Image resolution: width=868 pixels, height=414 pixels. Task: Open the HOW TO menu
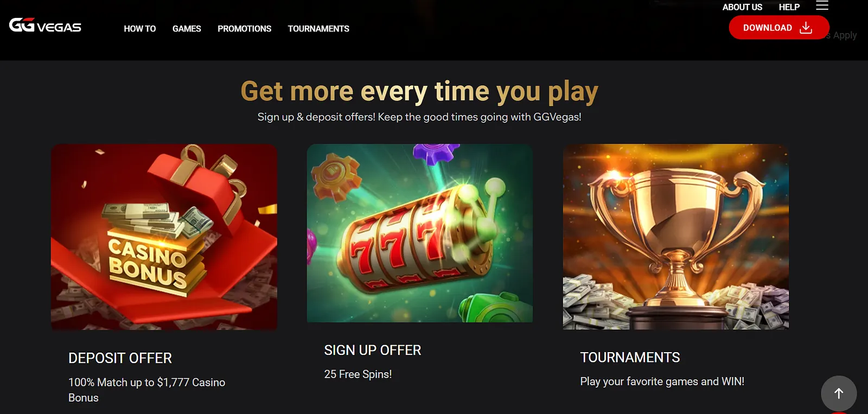[x=139, y=29]
